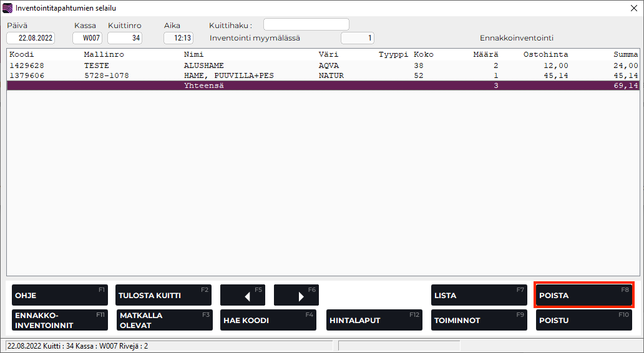Click the app icon in title bar
This screenshot has height=353, width=644.
pyautogui.click(x=7, y=8)
